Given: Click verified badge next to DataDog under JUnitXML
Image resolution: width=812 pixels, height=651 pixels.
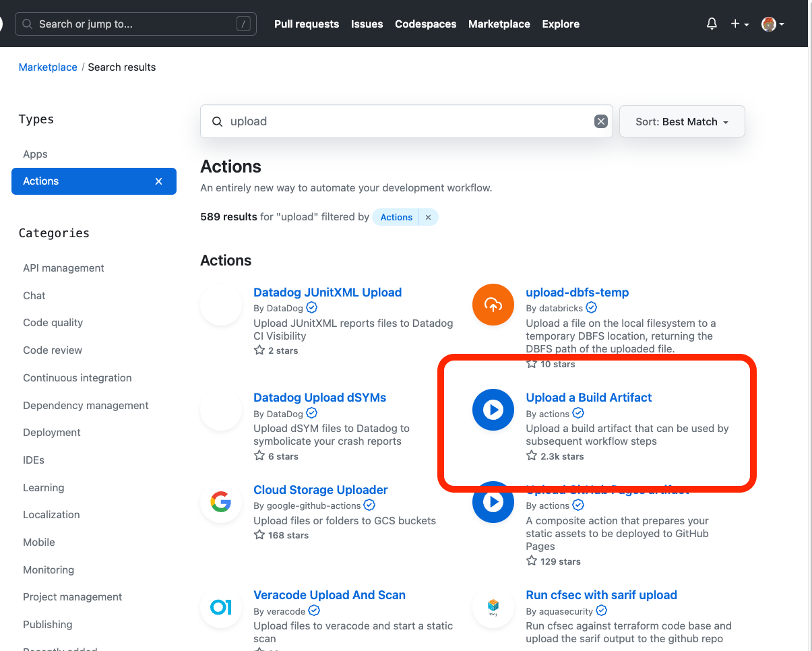Looking at the screenshot, I should 312,307.
